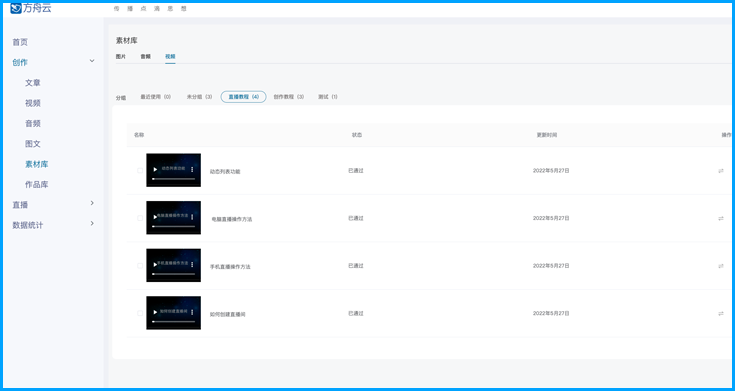This screenshot has width=735, height=391.
Task: Click move-group icon for 电脑直播操作方法 row
Action: (x=721, y=218)
